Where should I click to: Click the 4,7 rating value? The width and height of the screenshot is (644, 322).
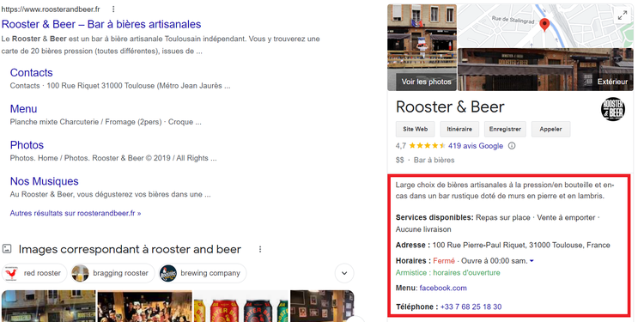pyautogui.click(x=401, y=146)
